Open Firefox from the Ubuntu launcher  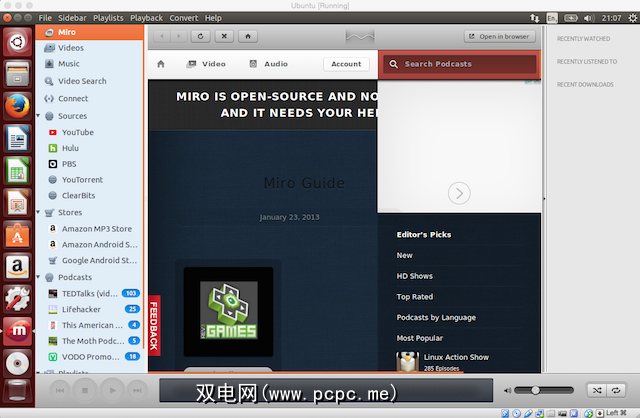pos(17,106)
